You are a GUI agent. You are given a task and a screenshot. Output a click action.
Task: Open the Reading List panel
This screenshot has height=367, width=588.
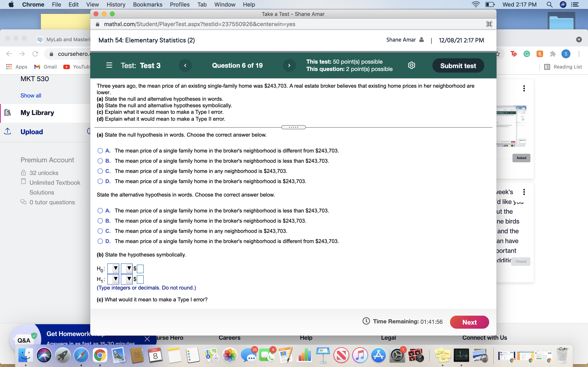(x=563, y=66)
